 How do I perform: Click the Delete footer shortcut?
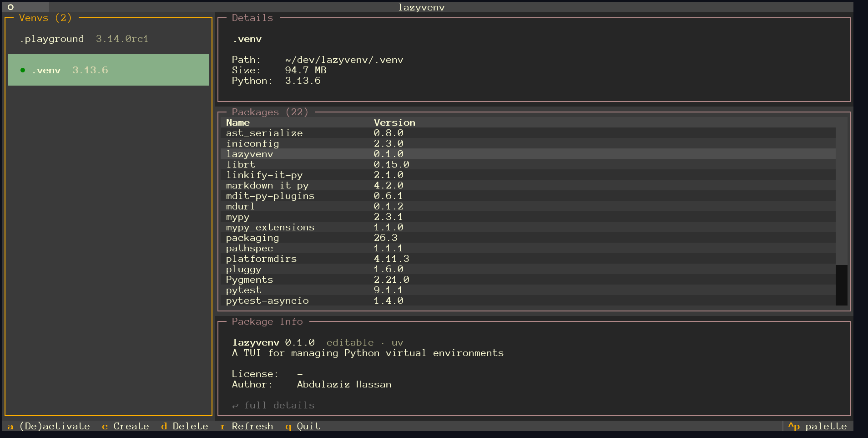coord(185,426)
